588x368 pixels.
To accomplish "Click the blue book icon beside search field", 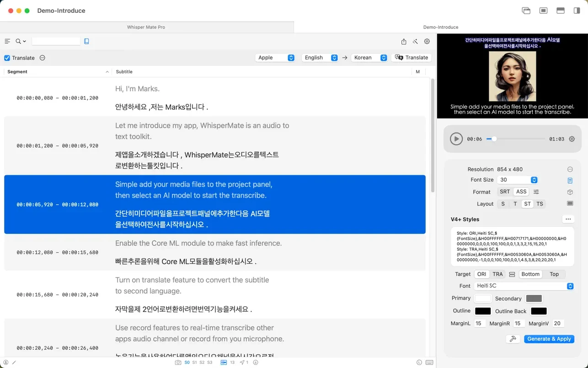I will click(x=86, y=41).
